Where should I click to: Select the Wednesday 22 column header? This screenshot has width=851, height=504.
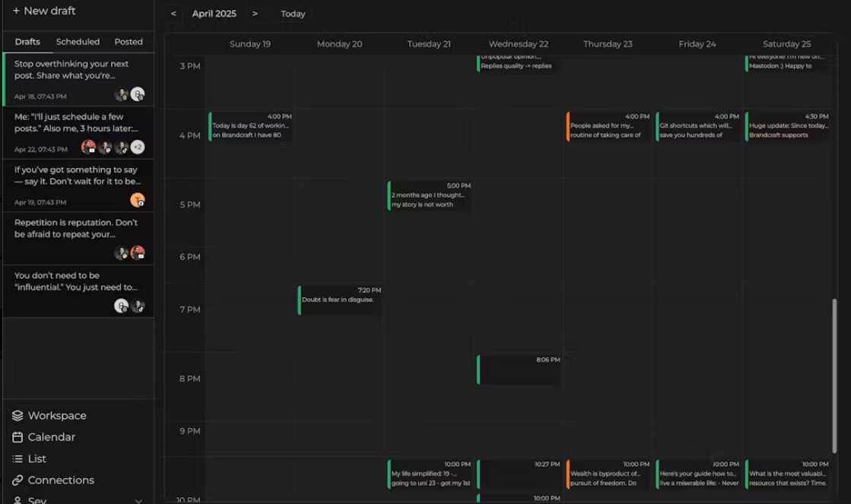(519, 44)
